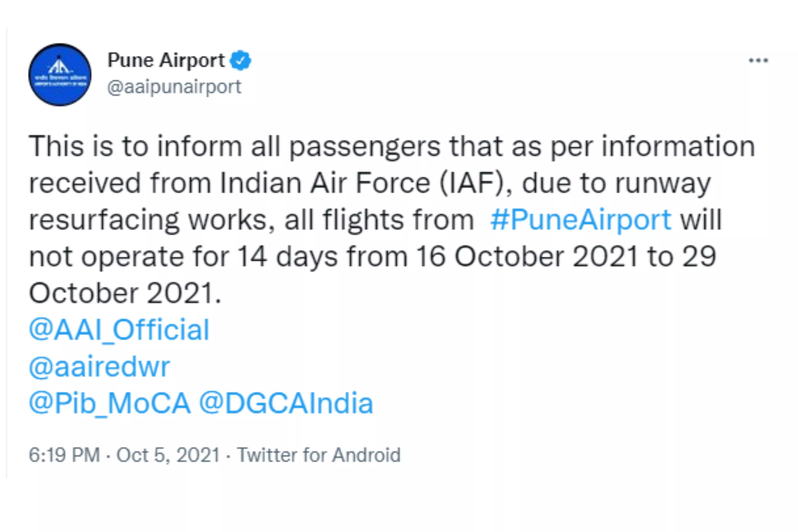Viewport: 798px width, 532px height.
Task: Open the @aaipunairport handle link
Action: click(x=174, y=87)
